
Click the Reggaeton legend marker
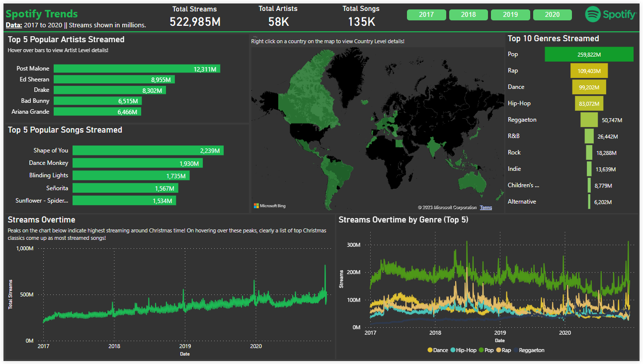tap(516, 350)
